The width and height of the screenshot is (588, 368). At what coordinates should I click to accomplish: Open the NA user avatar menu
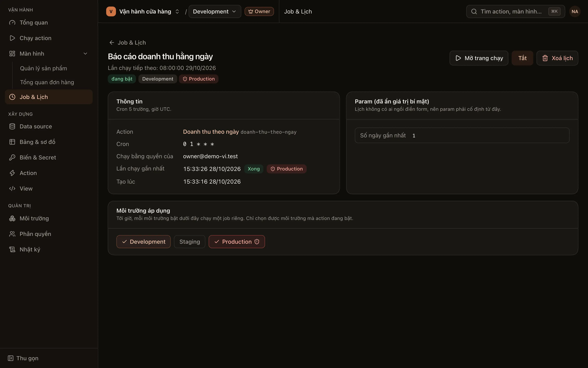click(575, 11)
